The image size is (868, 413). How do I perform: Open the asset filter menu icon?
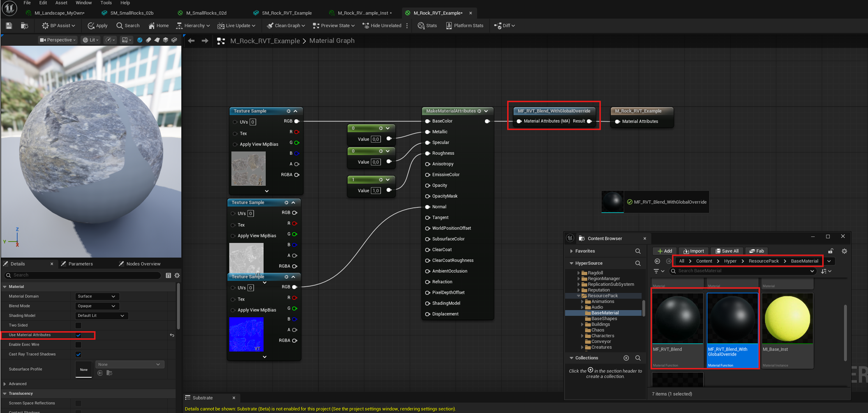(659, 271)
